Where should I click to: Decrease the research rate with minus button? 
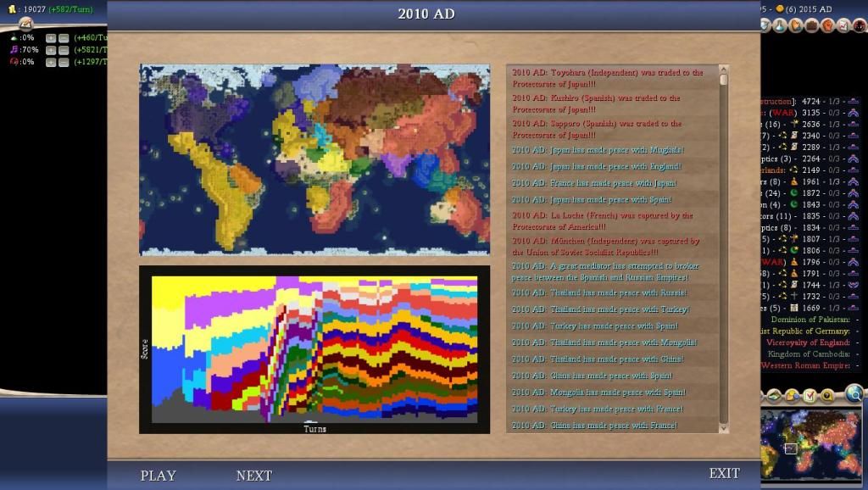64,37
